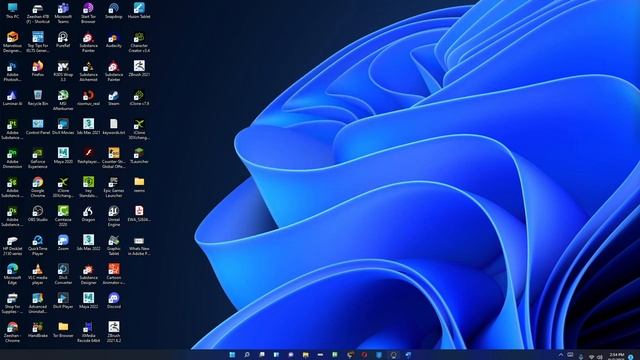Launch Discord from the desktop

[x=113, y=301]
